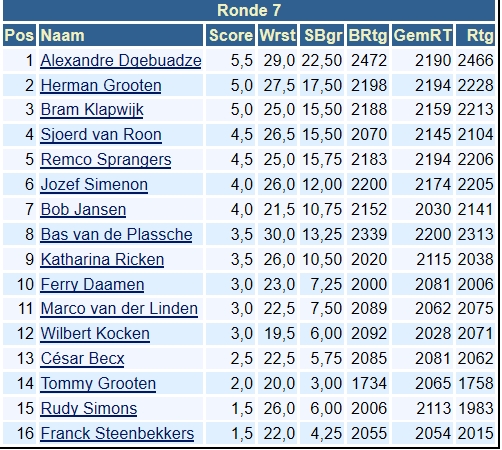
Task: Open Katharina Ricken link
Action: coord(102,260)
